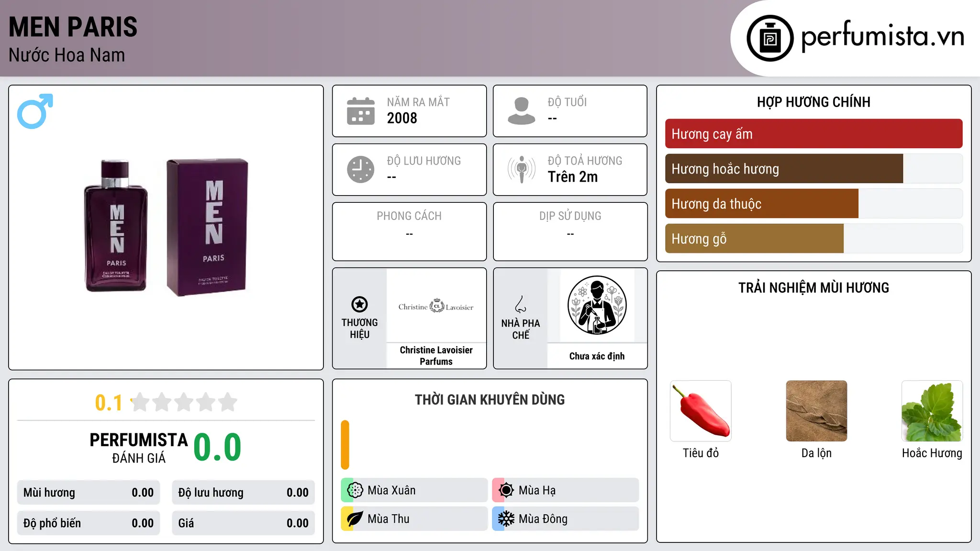Viewport: 980px width, 551px height.
Task: Click the clock icon beside Độ lưu hương
Action: click(361, 169)
